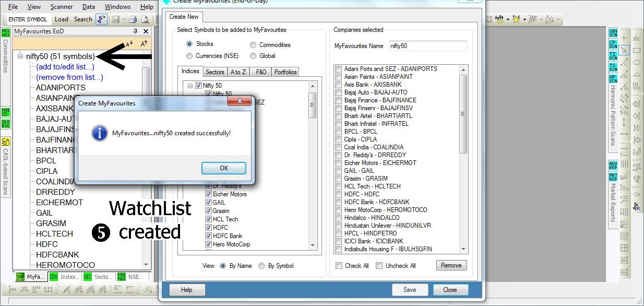Open the TS star icon dropdown arrow
The image size is (644, 306).
[x=523, y=20]
